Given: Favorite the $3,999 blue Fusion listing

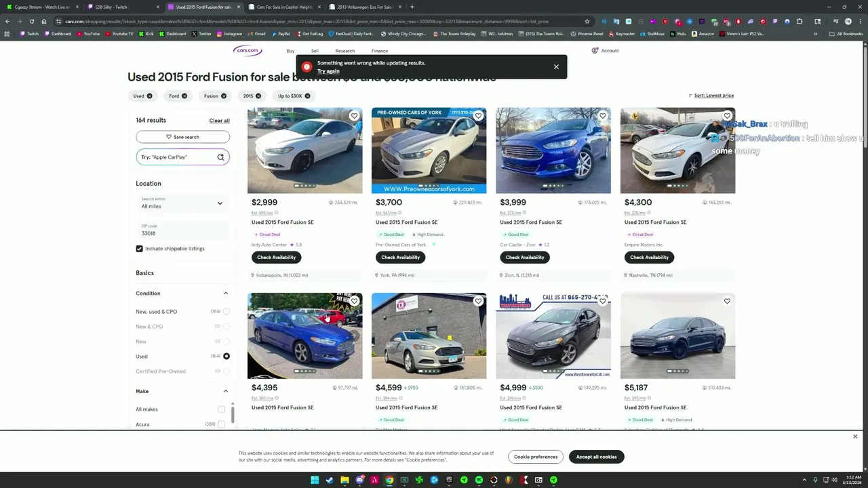Looking at the screenshot, I should click(602, 116).
